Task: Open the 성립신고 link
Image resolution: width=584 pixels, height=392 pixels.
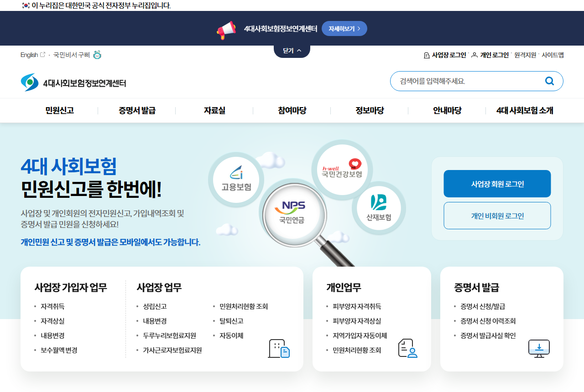Action: (x=155, y=306)
